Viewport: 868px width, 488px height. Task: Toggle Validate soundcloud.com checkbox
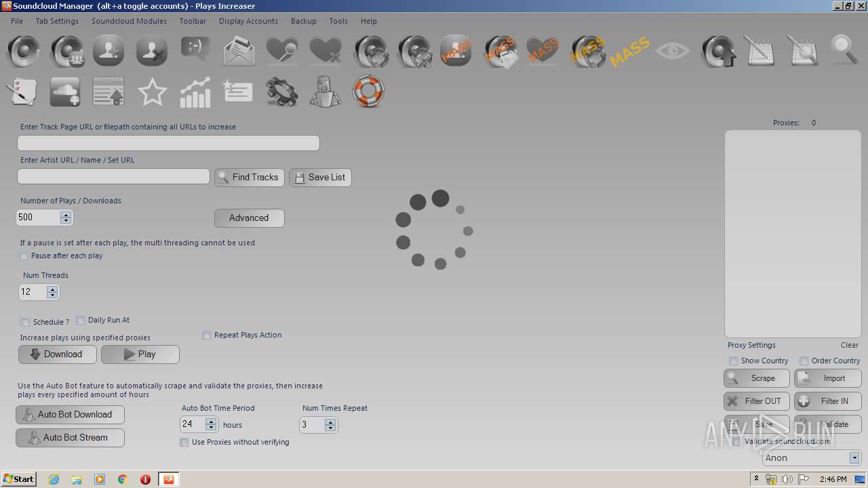coord(736,442)
